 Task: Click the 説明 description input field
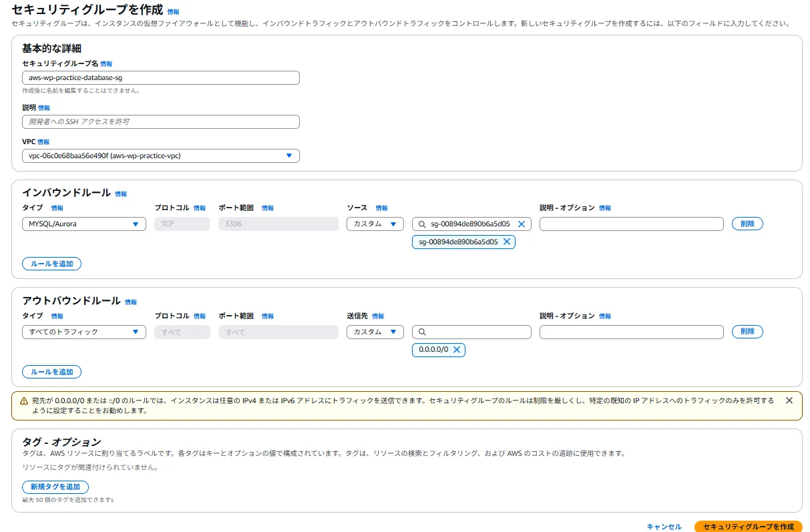coord(160,121)
